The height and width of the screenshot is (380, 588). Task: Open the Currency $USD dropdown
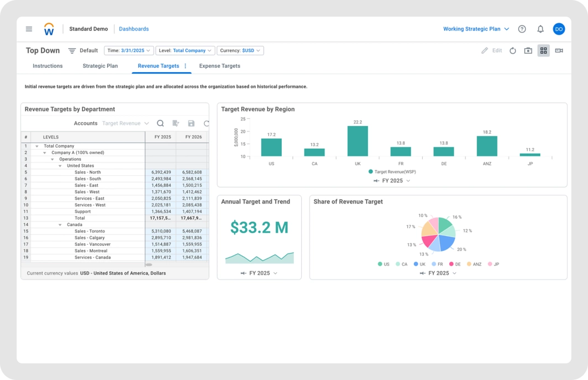point(240,50)
